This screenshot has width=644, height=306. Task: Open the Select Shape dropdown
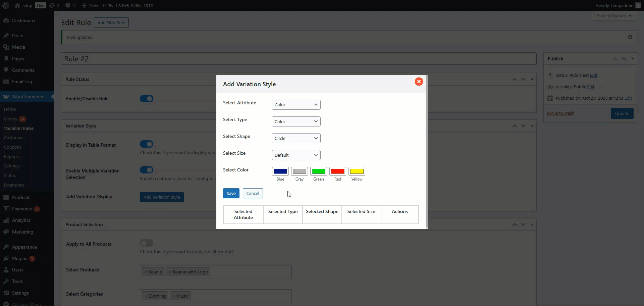[x=296, y=138]
